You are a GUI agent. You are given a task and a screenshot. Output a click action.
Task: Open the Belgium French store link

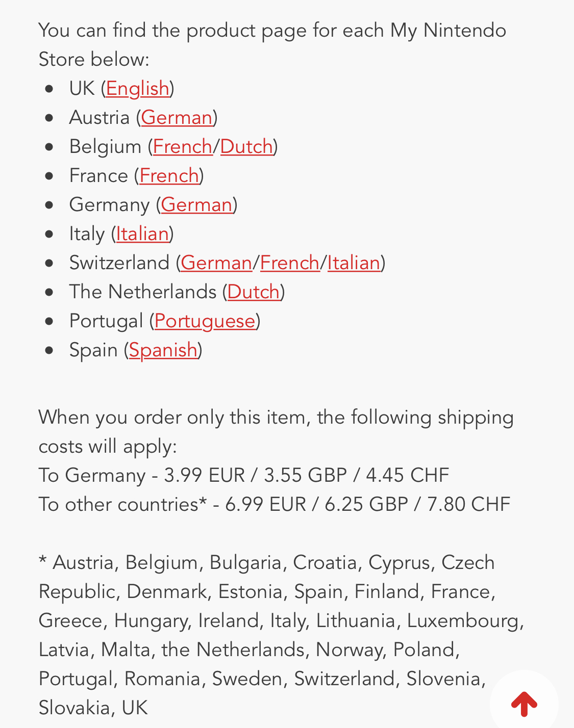click(x=183, y=146)
